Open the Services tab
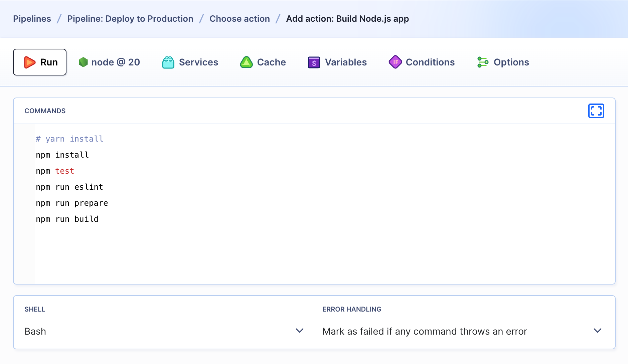 190,62
